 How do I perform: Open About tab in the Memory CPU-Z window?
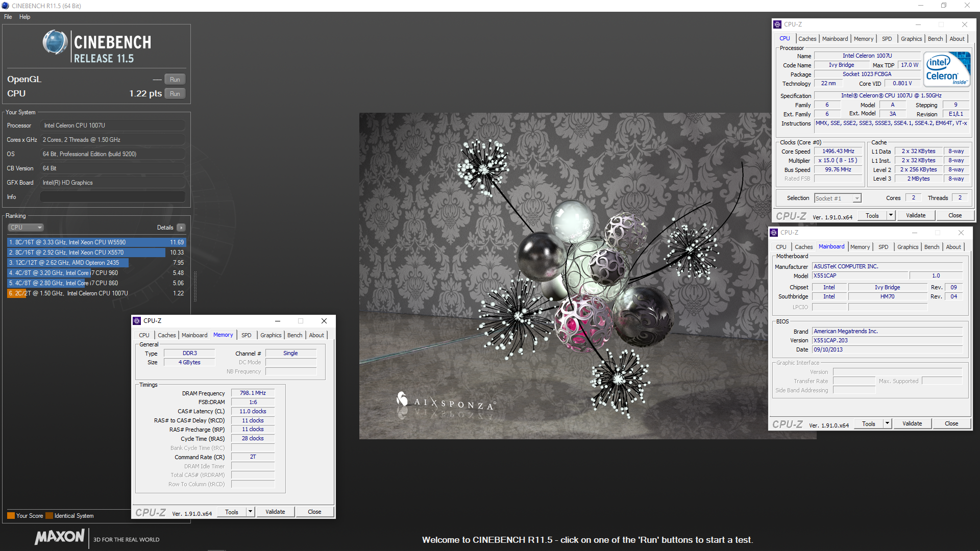(316, 335)
